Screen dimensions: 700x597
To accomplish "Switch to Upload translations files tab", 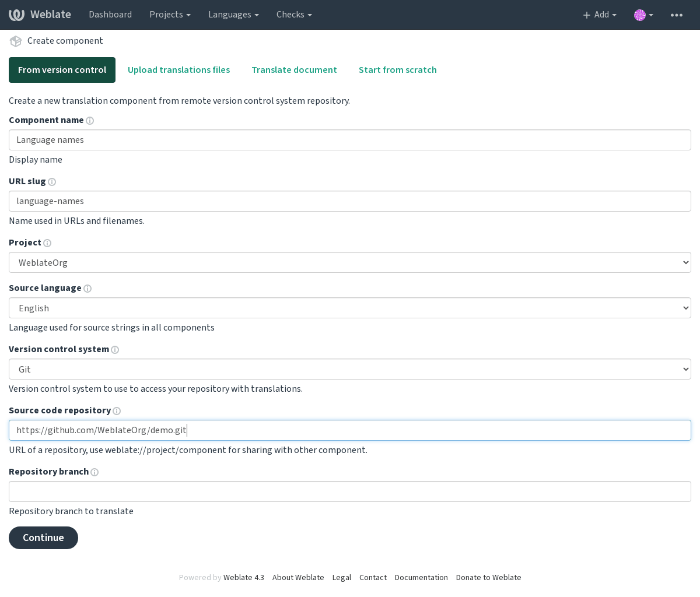I will pyautogui.click(x=178, y=70).
